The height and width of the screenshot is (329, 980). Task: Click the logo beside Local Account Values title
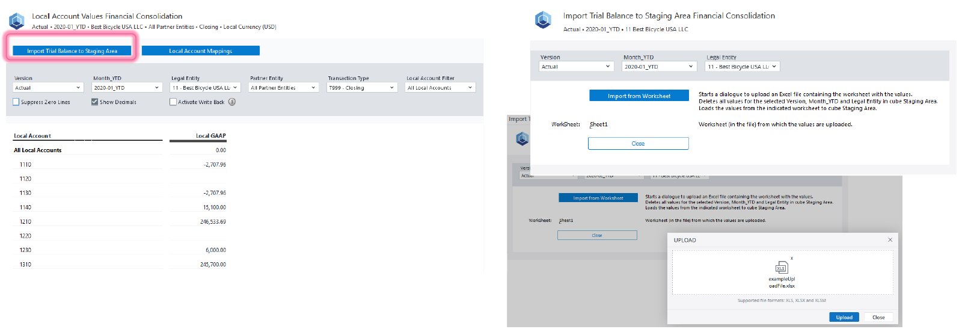[x=17, y=21]
